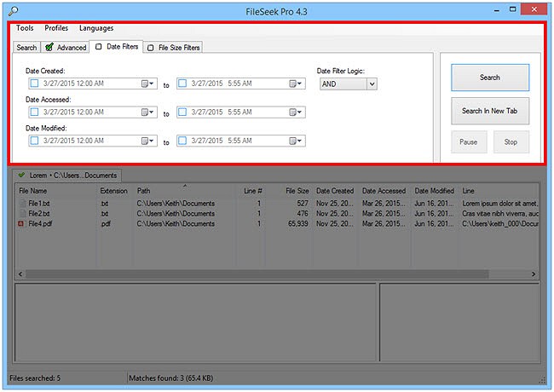This screenshot has width=554, height=392.
Task: Click the Line column header
Action: (x=499, y=191)
